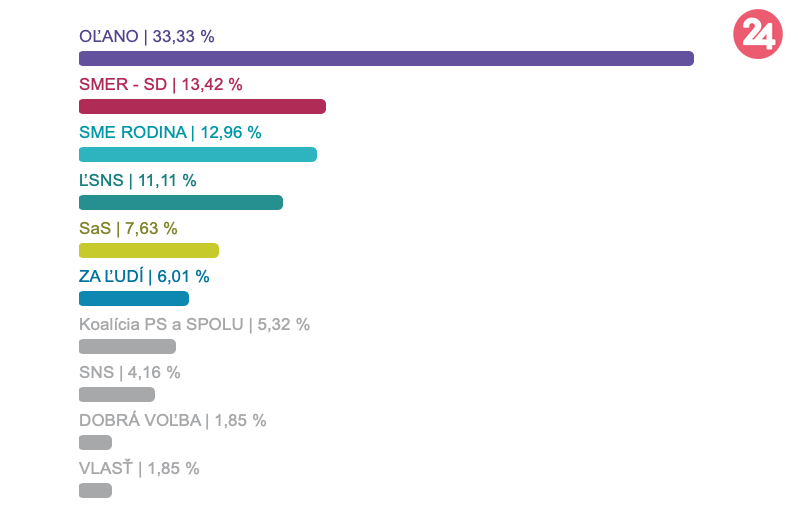Select the SMER - SD 13,42 % label

(161, 85)
